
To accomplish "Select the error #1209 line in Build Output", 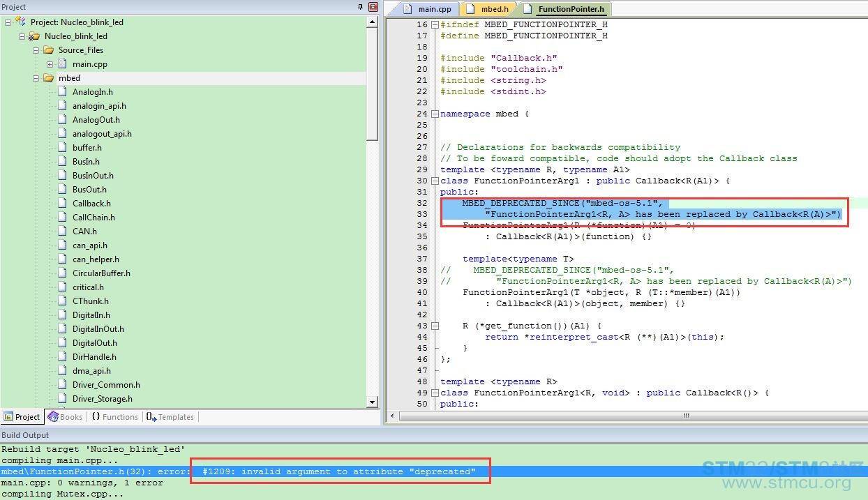I will click(x=434, y=471).
